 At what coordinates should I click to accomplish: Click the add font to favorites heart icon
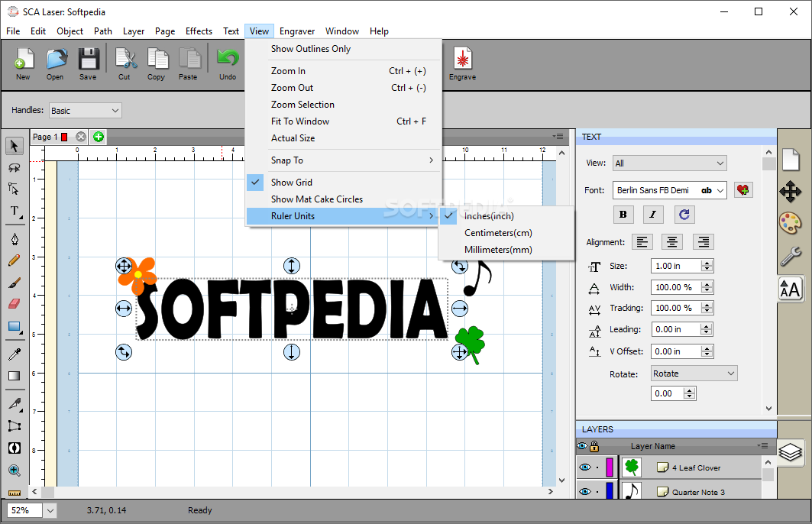(743, 190)
